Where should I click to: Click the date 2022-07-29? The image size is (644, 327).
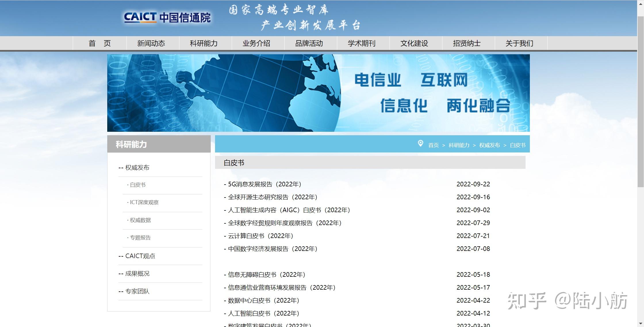click(x=473, y=223)
